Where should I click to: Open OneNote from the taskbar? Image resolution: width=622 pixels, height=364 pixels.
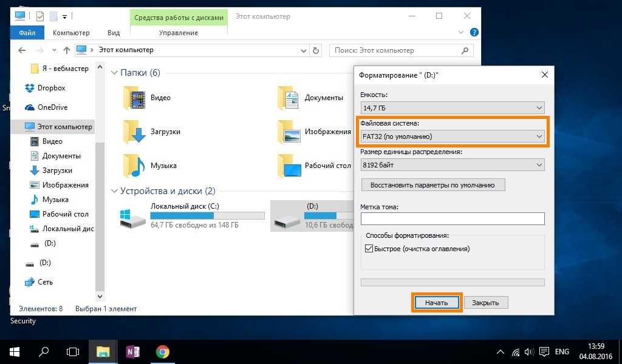[132, 351]
